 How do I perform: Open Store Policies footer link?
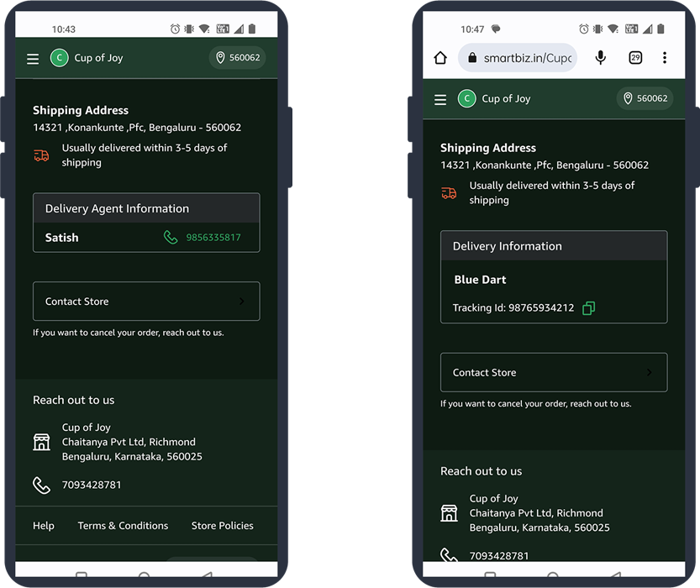coord(222,526)
